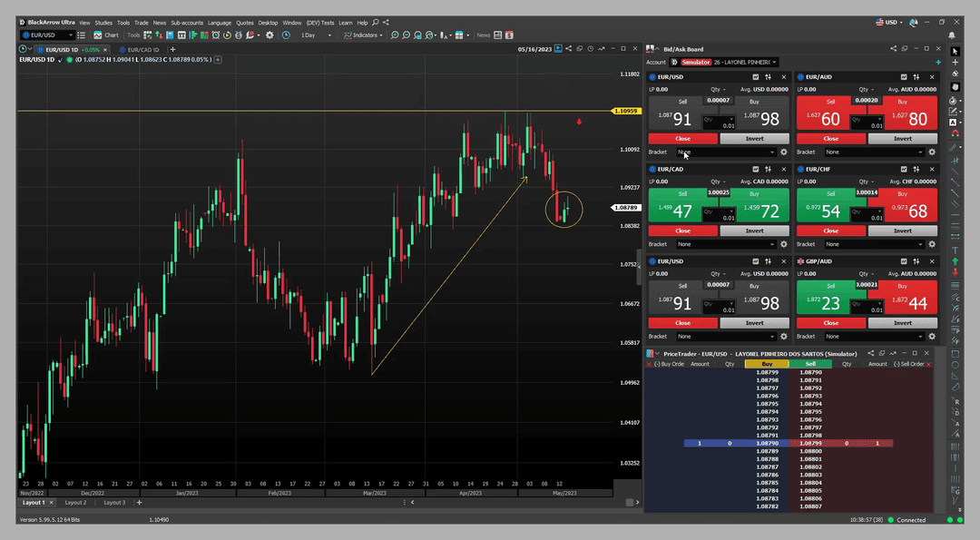The image size is (980, 540).
Task: Open the Studies menu
Action: (103, 22)
